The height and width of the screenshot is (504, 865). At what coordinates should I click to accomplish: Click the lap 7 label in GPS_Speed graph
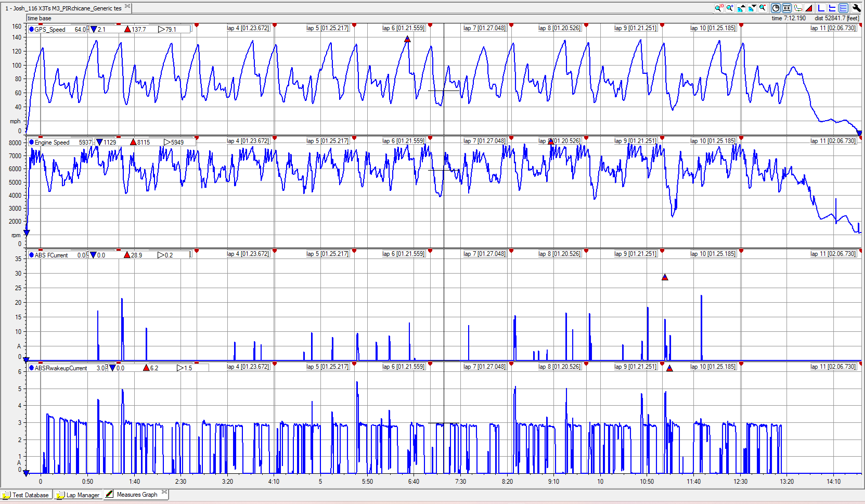(484, 28)
